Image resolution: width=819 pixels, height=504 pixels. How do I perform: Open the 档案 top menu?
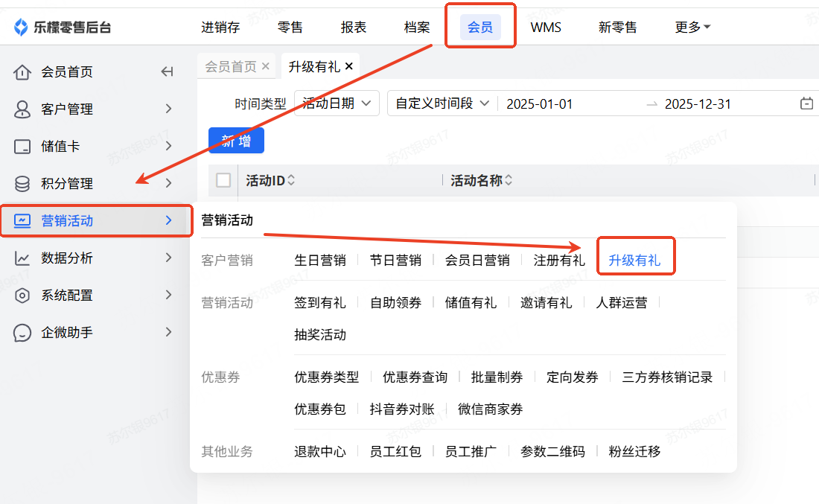pyautogui.click(x=417, y=27)
